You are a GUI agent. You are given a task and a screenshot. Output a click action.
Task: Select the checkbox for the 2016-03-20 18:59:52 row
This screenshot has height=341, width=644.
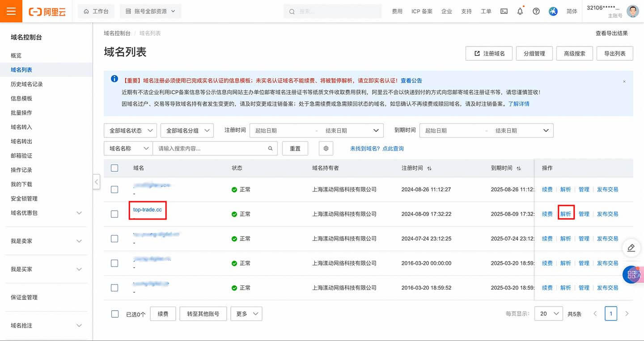coord(114,288)
